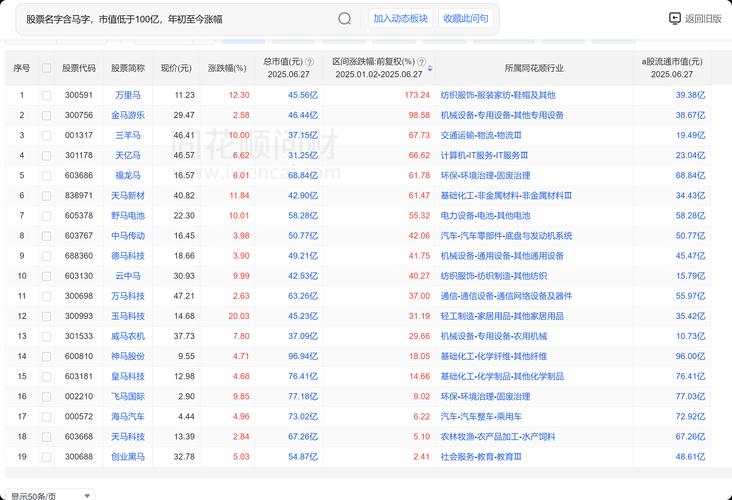Viewport: 732px width, 500px height.
Task: Open stock link 德马科技
Action: (128, 256)
